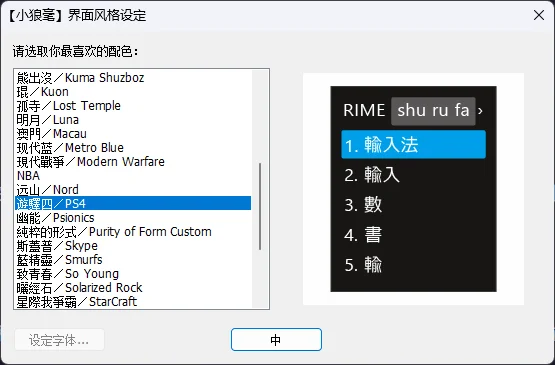Select Metro Blue in the list

pos(133,148)
